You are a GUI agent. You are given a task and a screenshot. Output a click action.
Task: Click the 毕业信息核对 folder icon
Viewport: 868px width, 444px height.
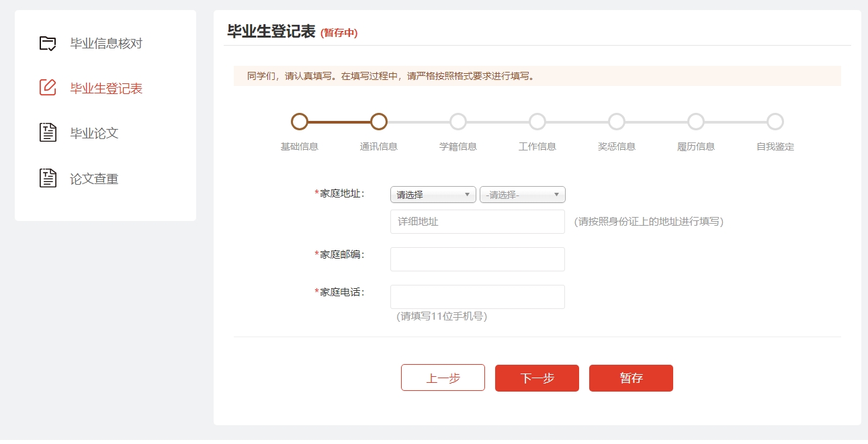click(48, 44)
